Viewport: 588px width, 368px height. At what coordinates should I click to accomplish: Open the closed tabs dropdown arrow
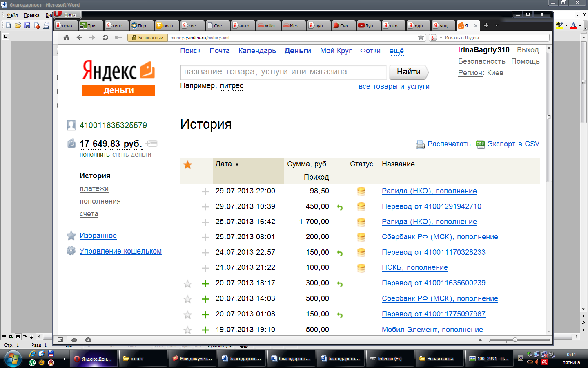(497, 25)
